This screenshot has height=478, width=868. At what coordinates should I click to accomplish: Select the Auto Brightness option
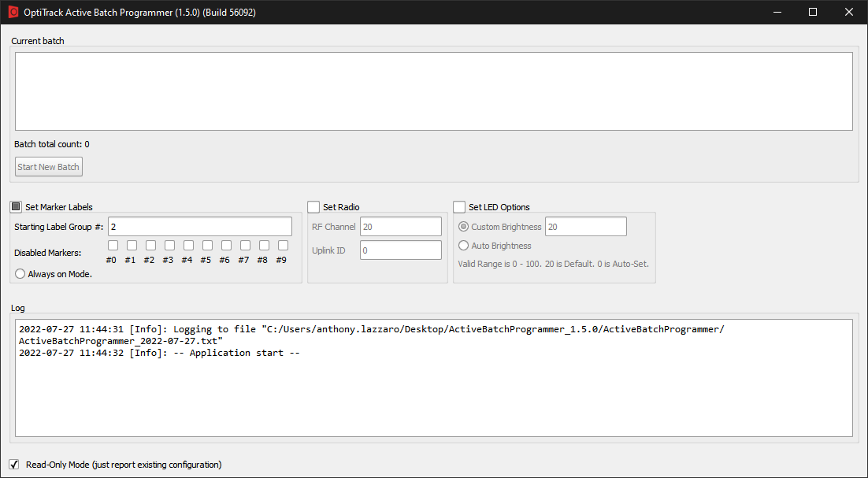pyautogui.click(x=464, y=245)
